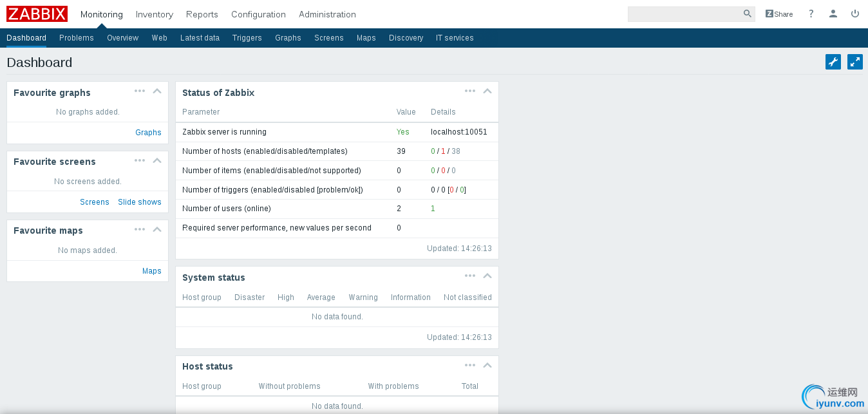The image size is (868, 414).
Task: Click the 'Without problems' column header
Action: (x=290, y=386)
